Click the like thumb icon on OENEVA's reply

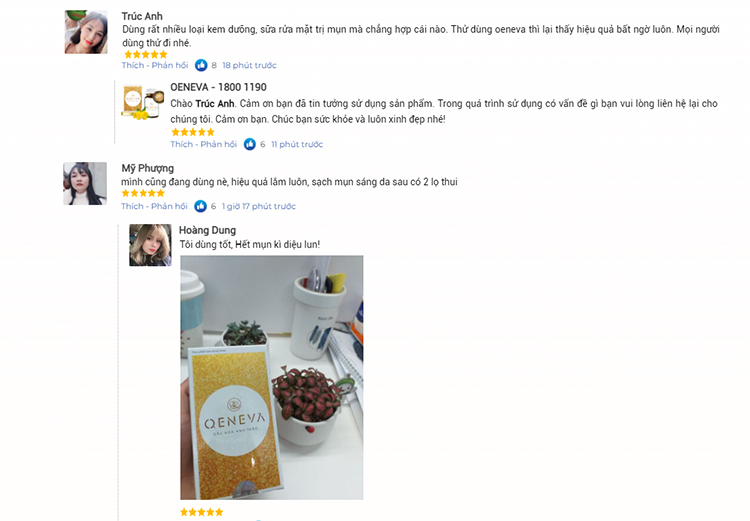(250, 144)
